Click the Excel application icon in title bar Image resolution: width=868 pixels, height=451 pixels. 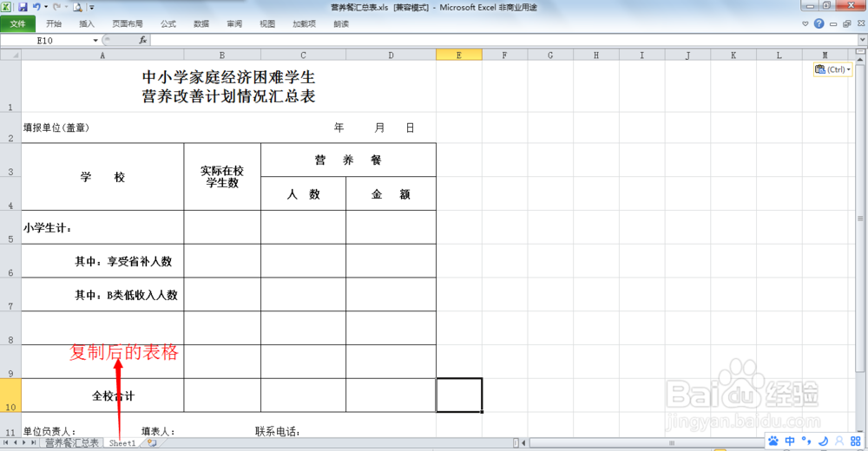[7, 7]
